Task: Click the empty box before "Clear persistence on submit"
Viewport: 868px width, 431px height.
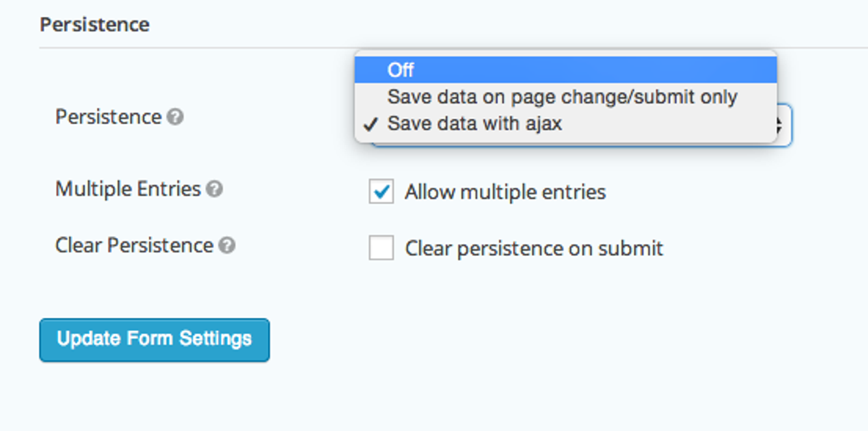Action: tap(381, 248)
